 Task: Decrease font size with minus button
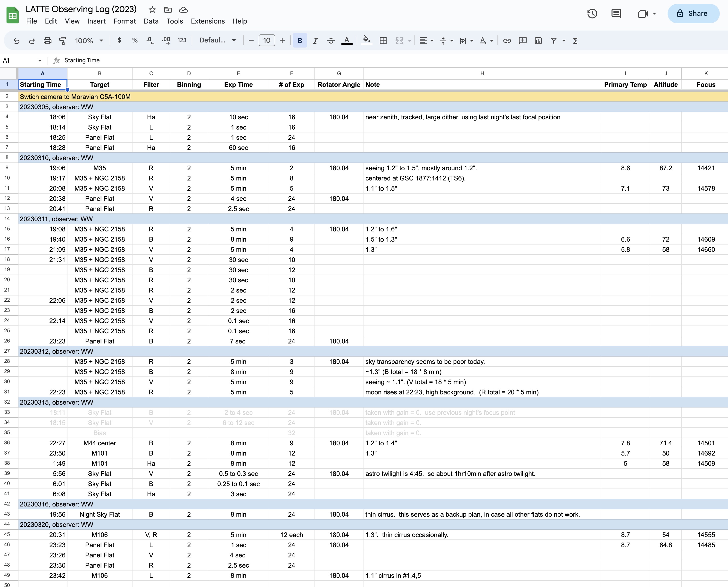click(x=251, y=40)
